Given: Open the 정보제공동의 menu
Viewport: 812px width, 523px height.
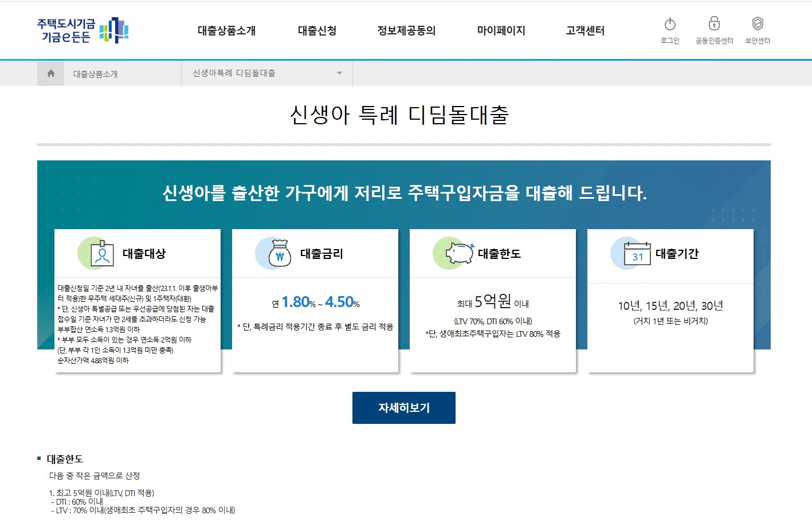Looking at the screenshot, I should [405, 31].
